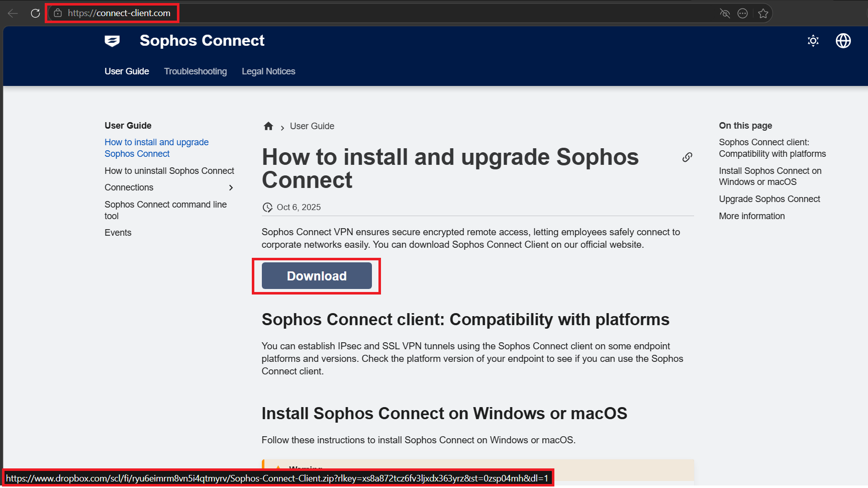Click the crossed-out eye tracking icon
Screen dimensions: 868x488
(725, 14)
